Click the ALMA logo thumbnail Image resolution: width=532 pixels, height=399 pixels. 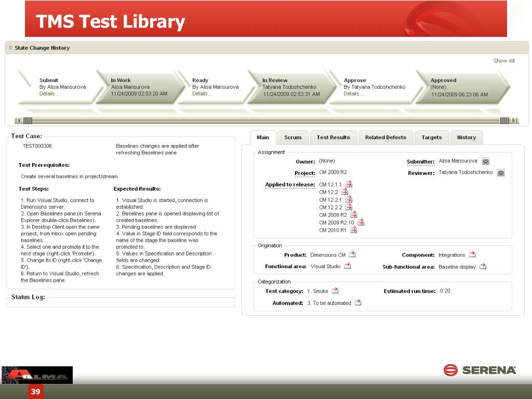37,375
